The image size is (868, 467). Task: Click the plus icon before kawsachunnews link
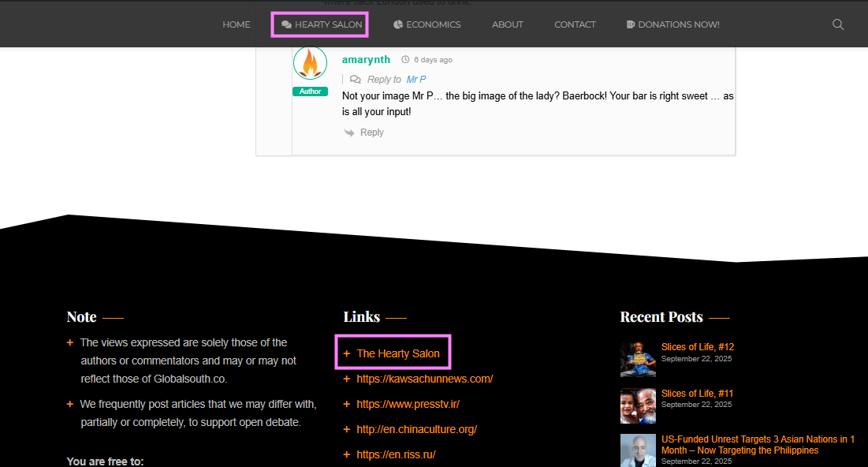(x=347, y=379)
